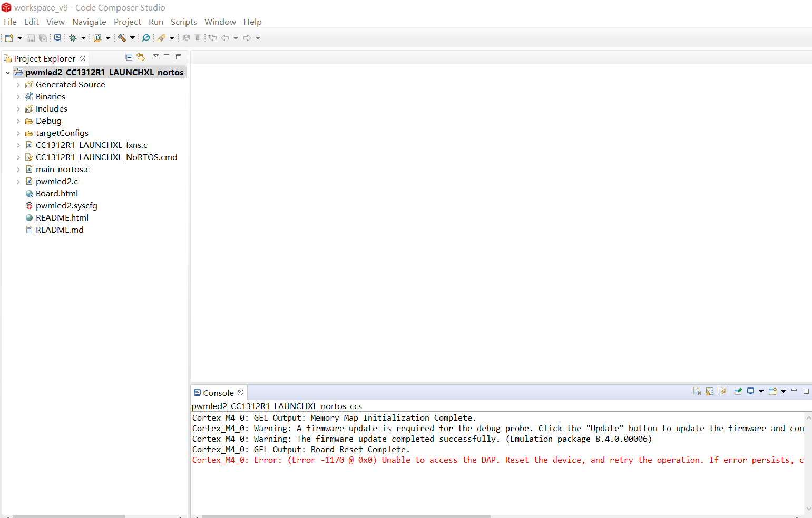
Task: Toggle Link with Editor in Project Explorer
Action: (x=141, y=56)
